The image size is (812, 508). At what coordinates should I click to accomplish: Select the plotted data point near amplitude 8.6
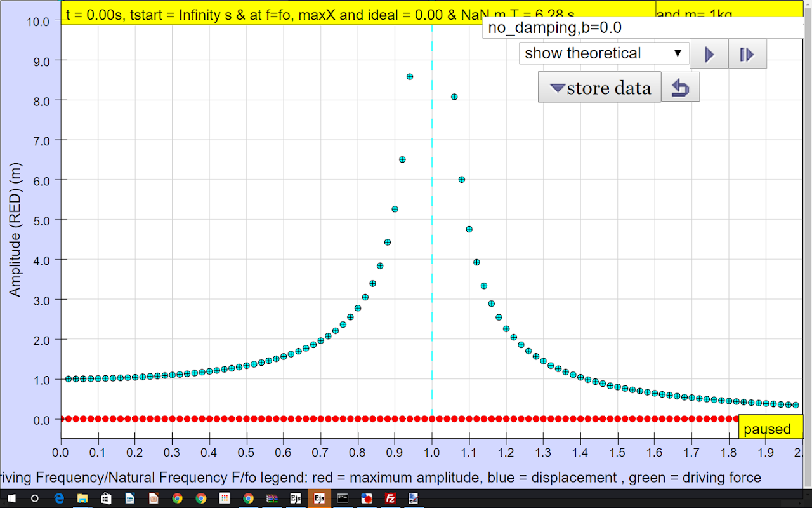(x=410, y=76)
